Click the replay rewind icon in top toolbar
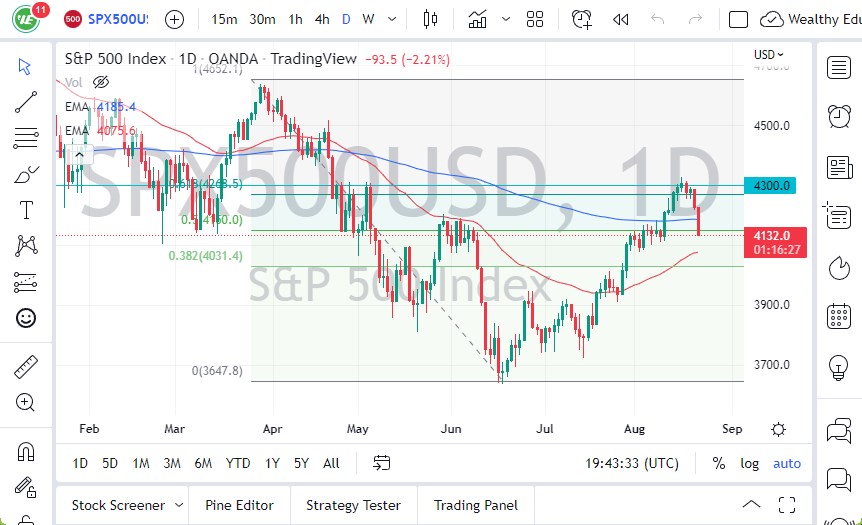 coord(621,19)
